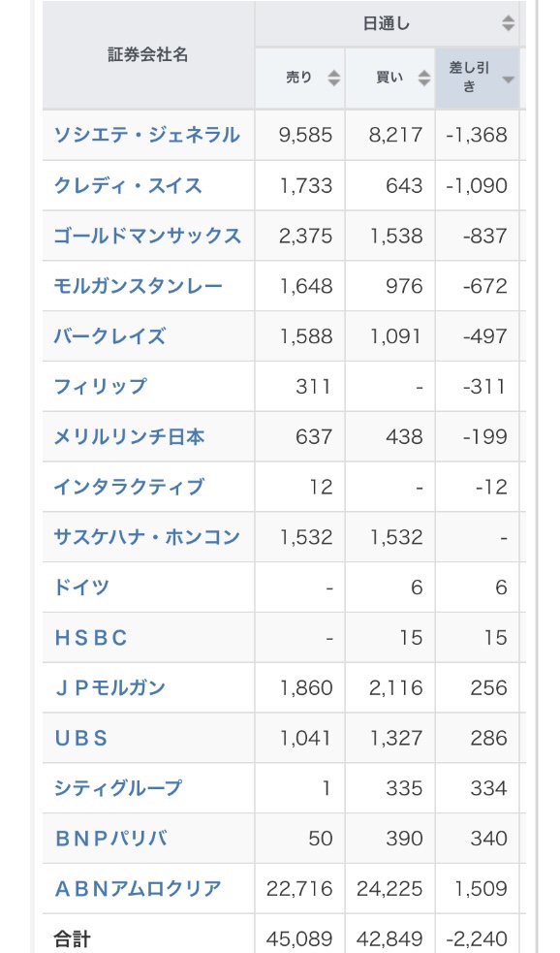Open ドイツ company link
Screen dimensions: 560x953
pos(81,587)
